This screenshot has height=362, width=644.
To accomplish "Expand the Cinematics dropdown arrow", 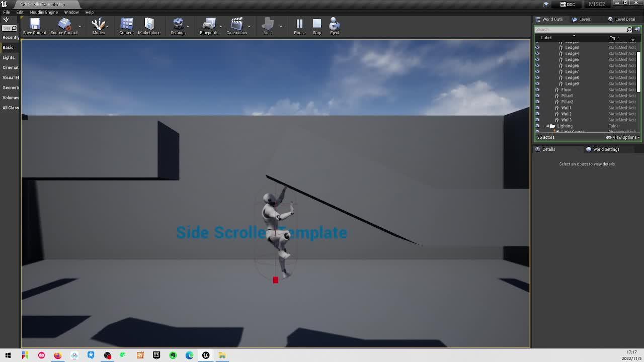I will 249,26.
